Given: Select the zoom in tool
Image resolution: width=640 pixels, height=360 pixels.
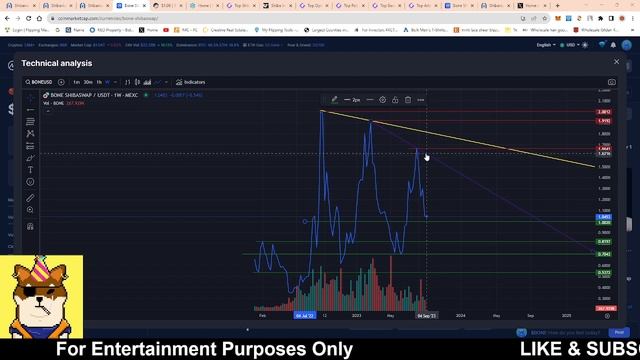Looking at the screenshot, I should pos(30,210).
